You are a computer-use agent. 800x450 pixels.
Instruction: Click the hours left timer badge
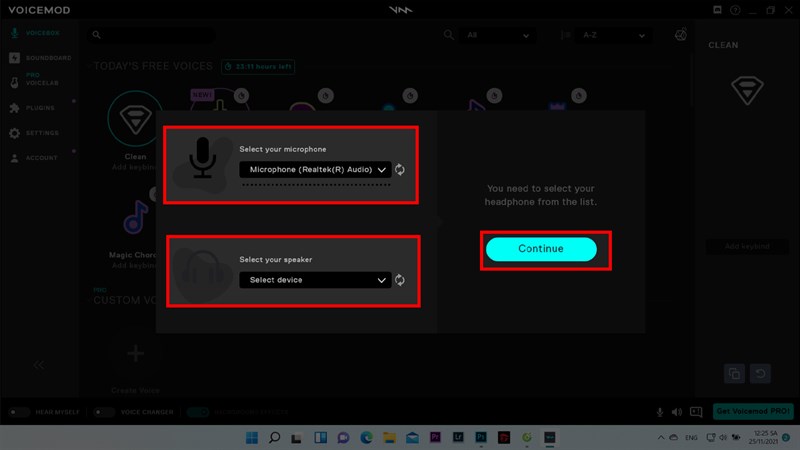258,66
